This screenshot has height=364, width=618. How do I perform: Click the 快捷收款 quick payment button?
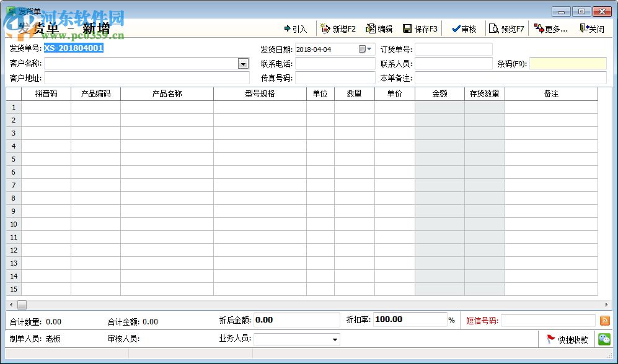point(567,340)
